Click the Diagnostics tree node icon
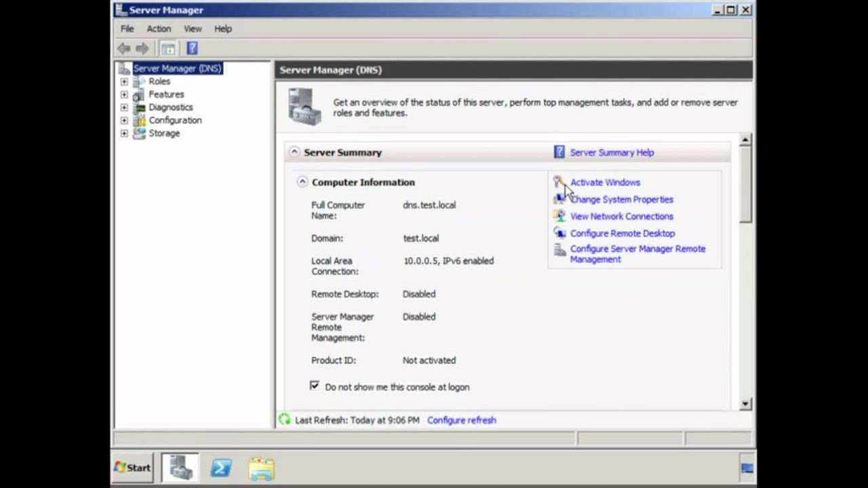 (139, 107)
